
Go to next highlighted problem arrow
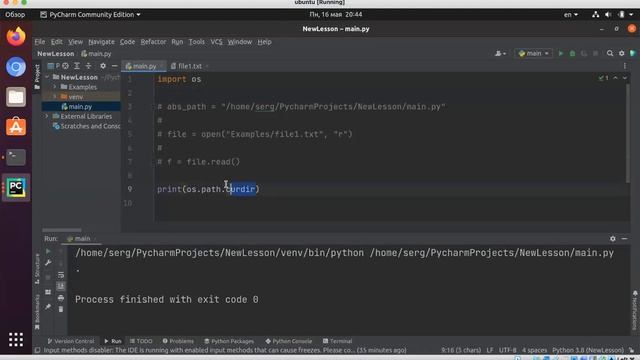pos(624,78)
